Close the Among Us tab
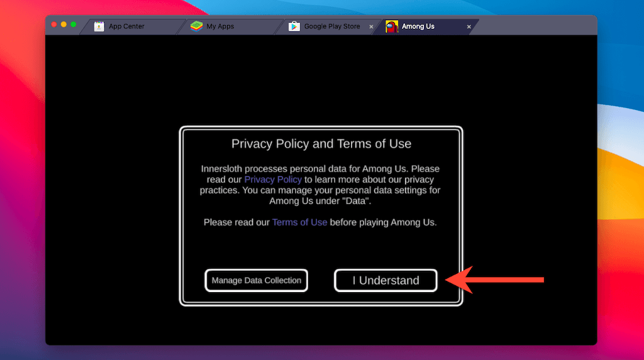Image resolution: width=644 pixels, height=360 pixels. coord(469,26)
